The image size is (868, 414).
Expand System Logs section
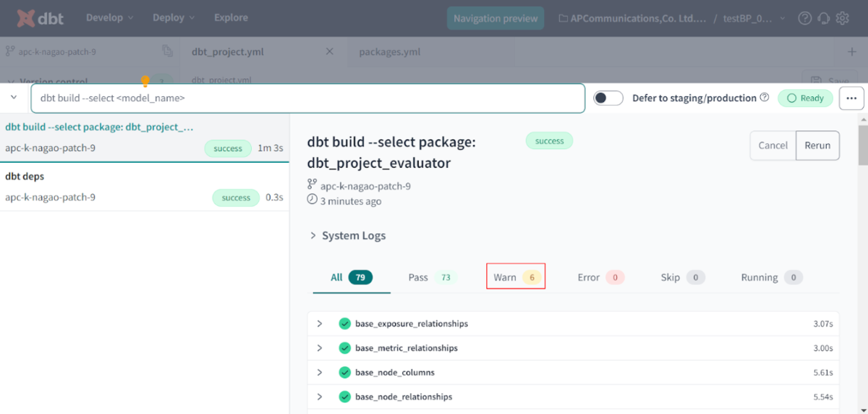click(x=348, y=235)
